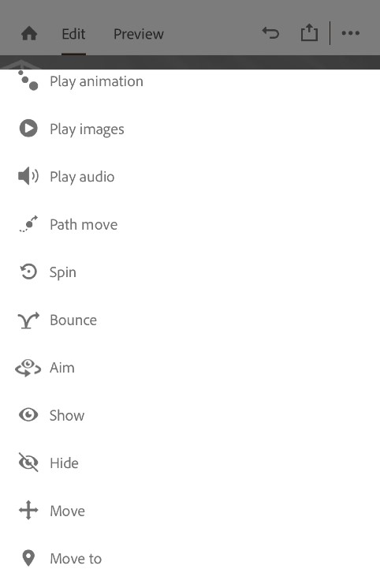
Task: Open the three-dot more options menu
Action: tap(350, 33)
